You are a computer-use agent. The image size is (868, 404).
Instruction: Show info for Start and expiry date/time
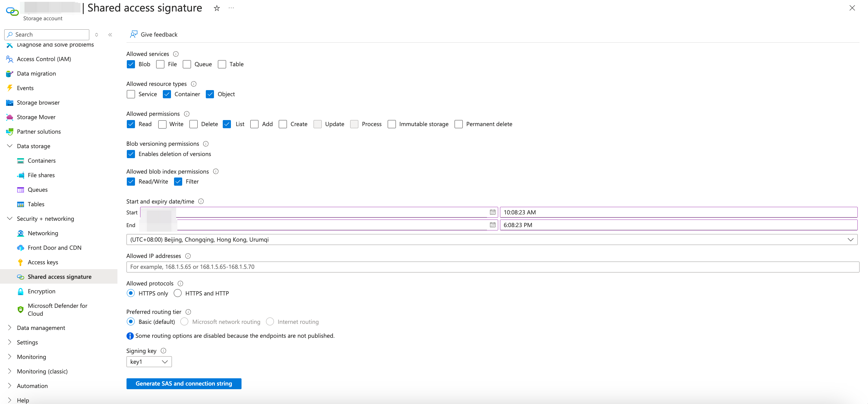201,201
